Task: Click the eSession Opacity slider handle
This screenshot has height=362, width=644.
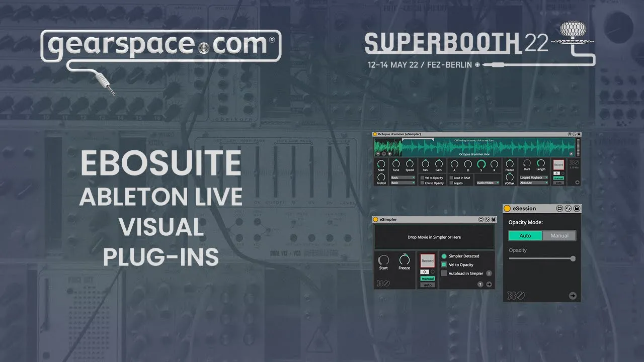Action: [573, 258]
